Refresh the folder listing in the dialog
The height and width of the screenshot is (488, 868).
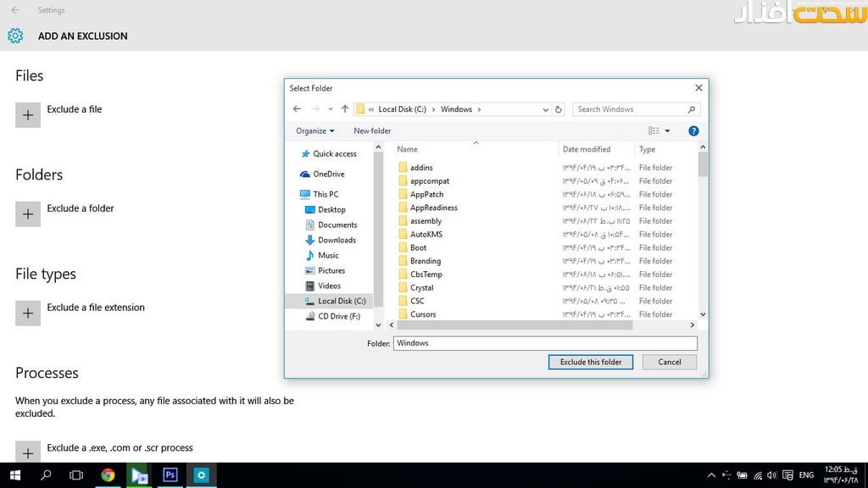click(x=559, y=109)
